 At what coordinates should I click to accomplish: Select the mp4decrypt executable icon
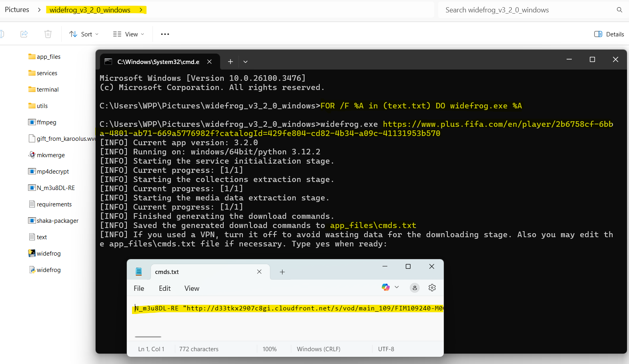pyautogui.click(x=32, y=171)
